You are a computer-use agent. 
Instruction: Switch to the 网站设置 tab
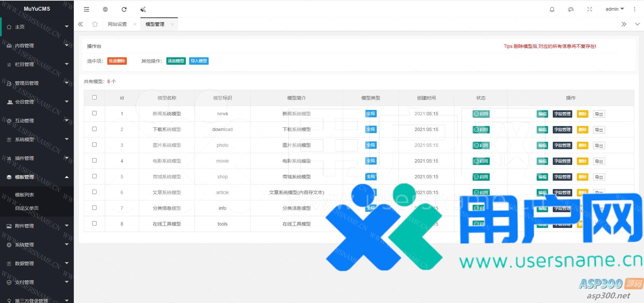[x=117, y=24]
